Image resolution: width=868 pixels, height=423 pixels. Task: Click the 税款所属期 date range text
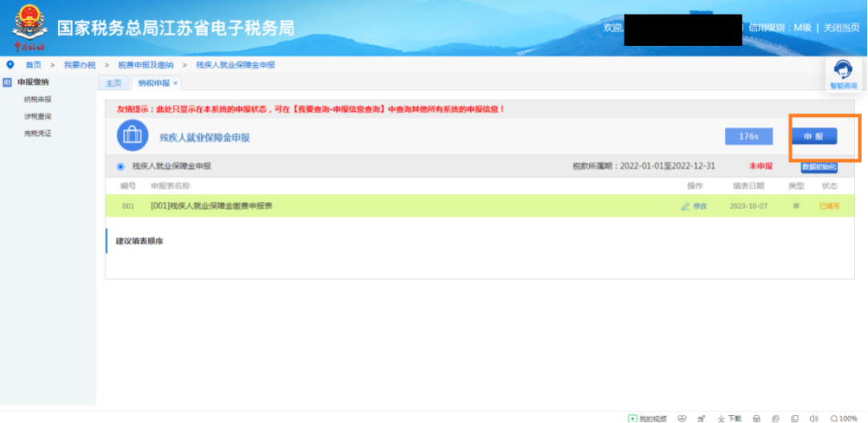tap(645, 166)
